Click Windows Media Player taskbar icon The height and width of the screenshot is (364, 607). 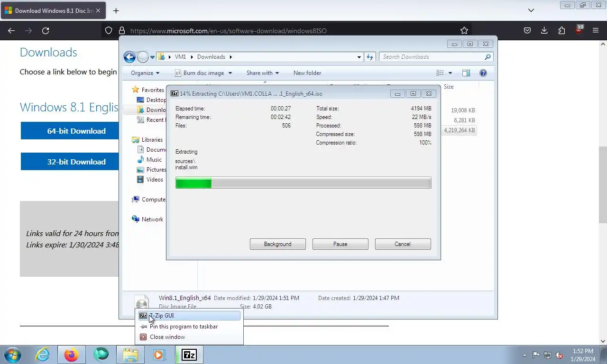[158, 355]
